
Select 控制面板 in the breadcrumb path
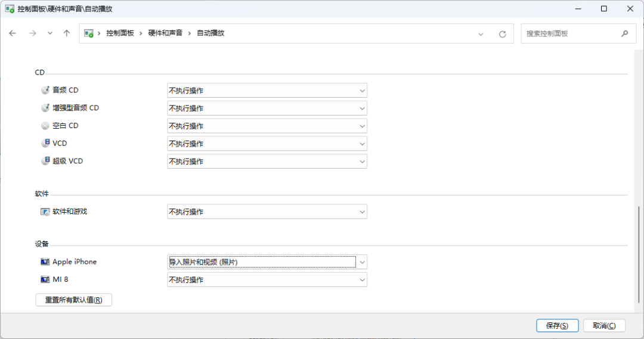pyautogui.click(x=120, y=33)
